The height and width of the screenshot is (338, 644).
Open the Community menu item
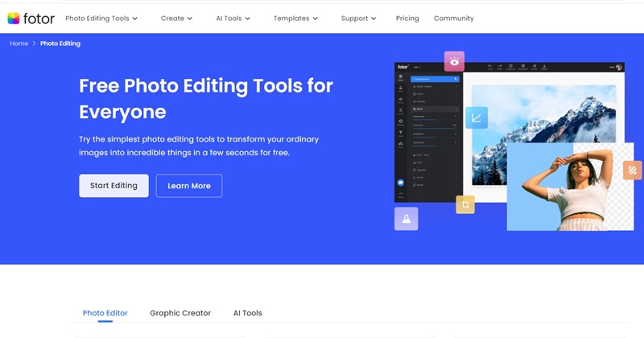[453, 19]
